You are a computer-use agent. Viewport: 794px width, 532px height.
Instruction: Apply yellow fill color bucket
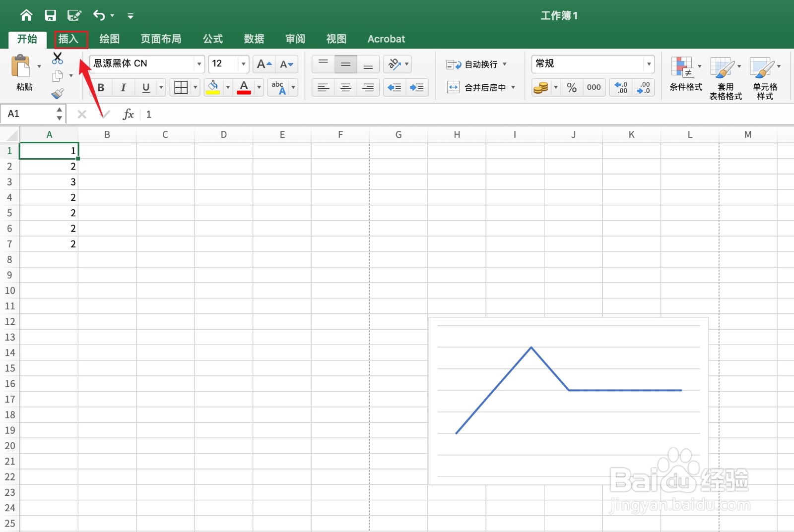(x=213, y=88)
